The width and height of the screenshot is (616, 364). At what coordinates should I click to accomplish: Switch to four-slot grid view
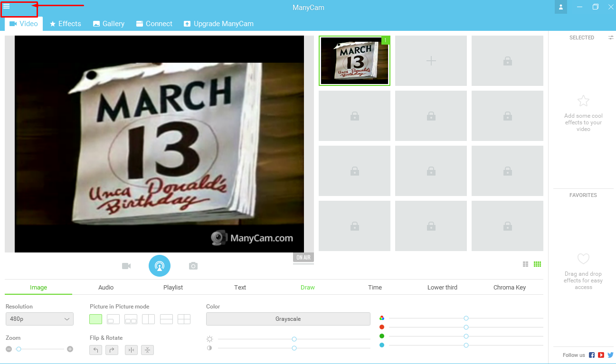click(x=526, y=264)
